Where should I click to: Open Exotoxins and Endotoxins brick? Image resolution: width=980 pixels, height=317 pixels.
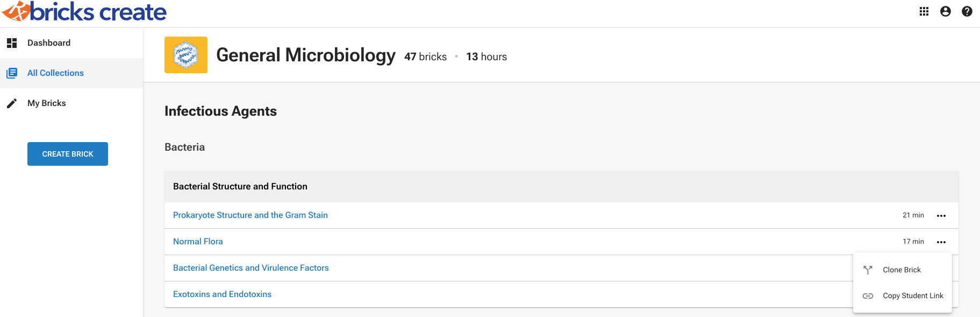(222, 294)
